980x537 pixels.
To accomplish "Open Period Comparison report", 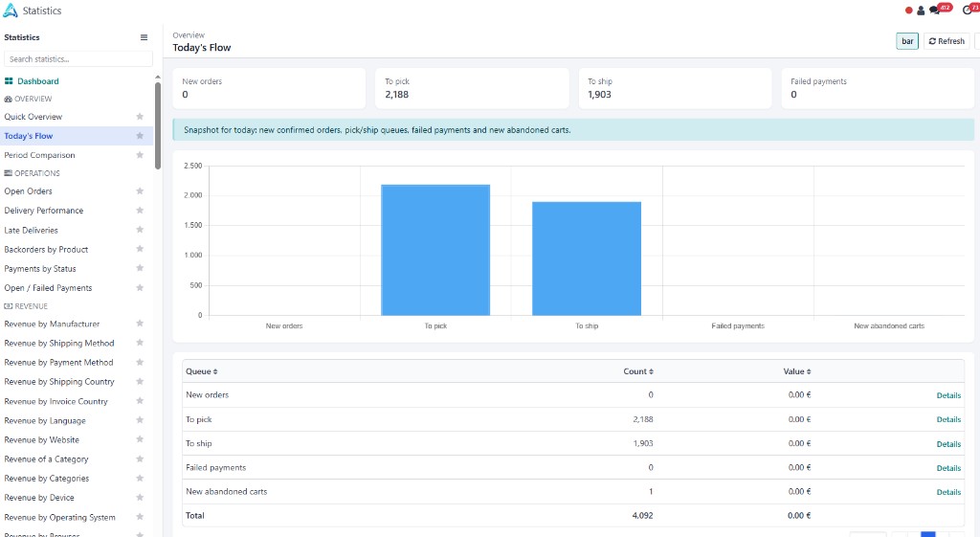I will tap(39, 155).
